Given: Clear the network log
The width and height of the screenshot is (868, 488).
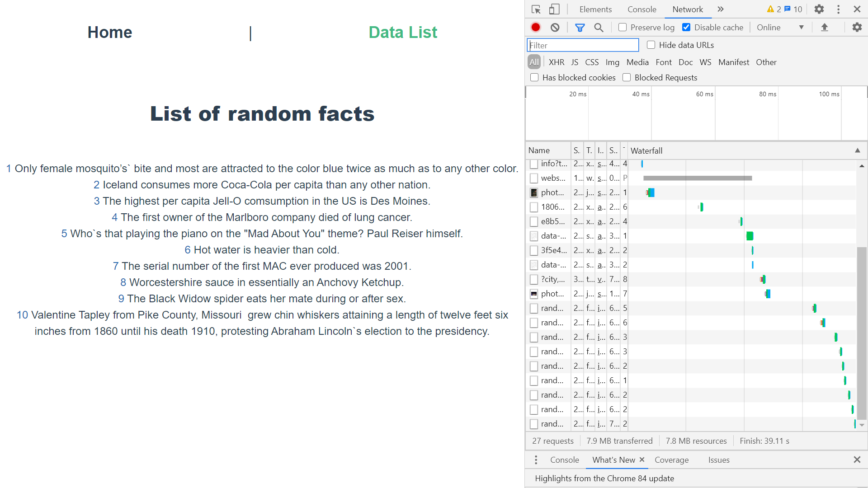Looking at the screenshot, I should pos(555,28).
